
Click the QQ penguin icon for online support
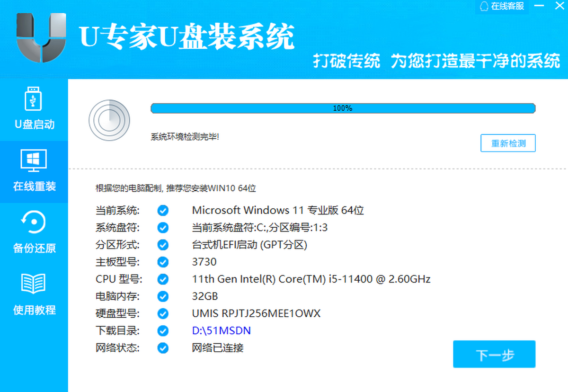pos(484,6)
